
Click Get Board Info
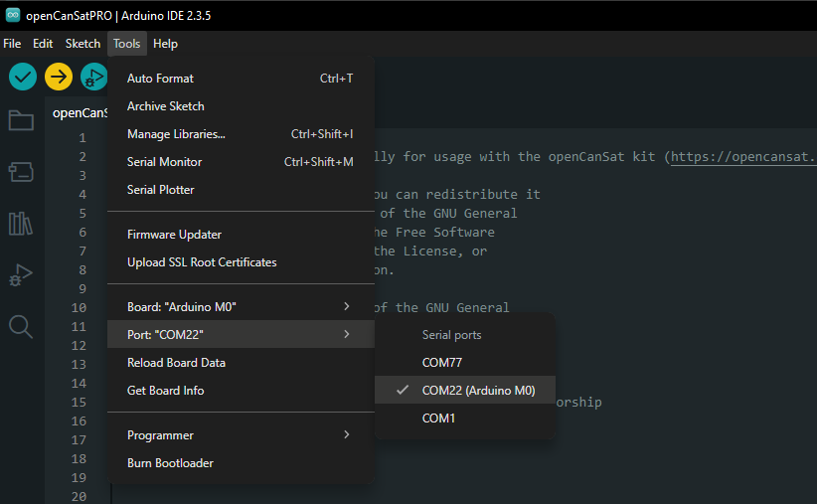pyautogui.click(x=241, y=391)
